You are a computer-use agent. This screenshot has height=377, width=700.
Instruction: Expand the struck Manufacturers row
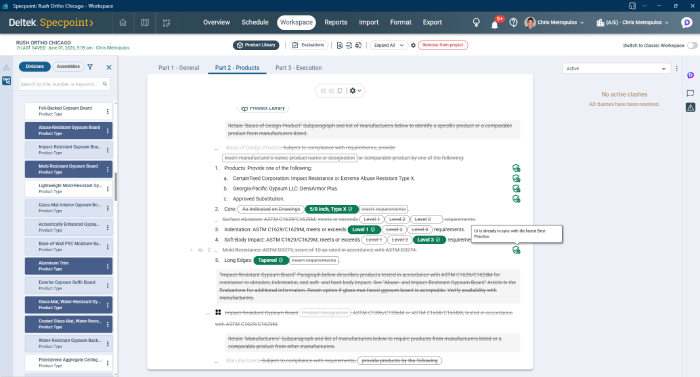(x=217, y=361)
